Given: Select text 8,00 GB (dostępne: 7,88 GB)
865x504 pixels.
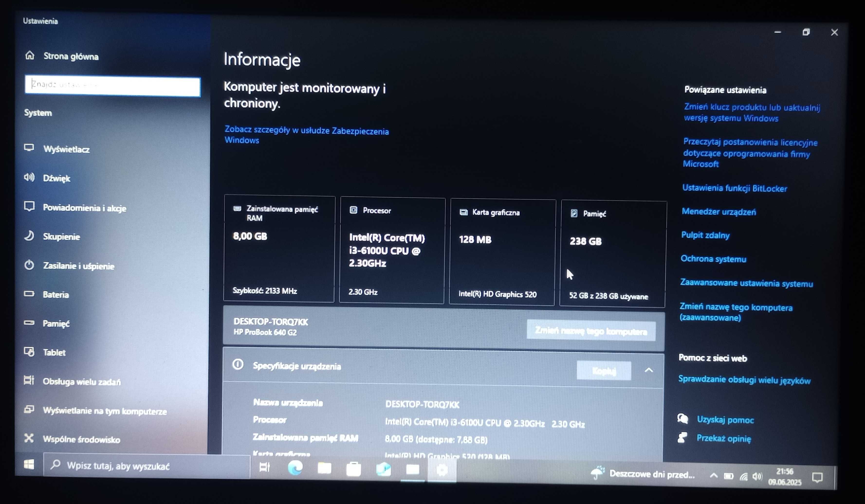Looking at the screenshot, I should pos(436,440).
